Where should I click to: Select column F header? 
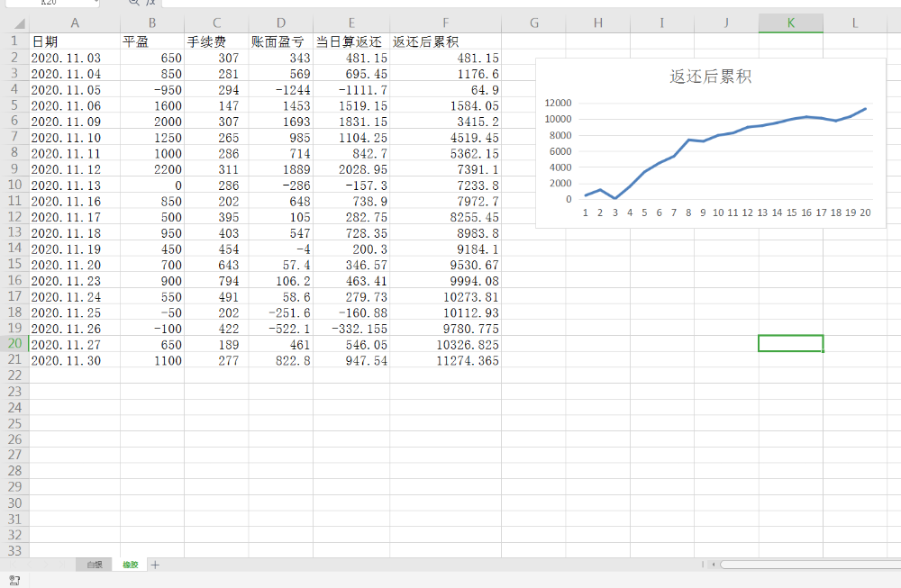(x=446, y=23)
